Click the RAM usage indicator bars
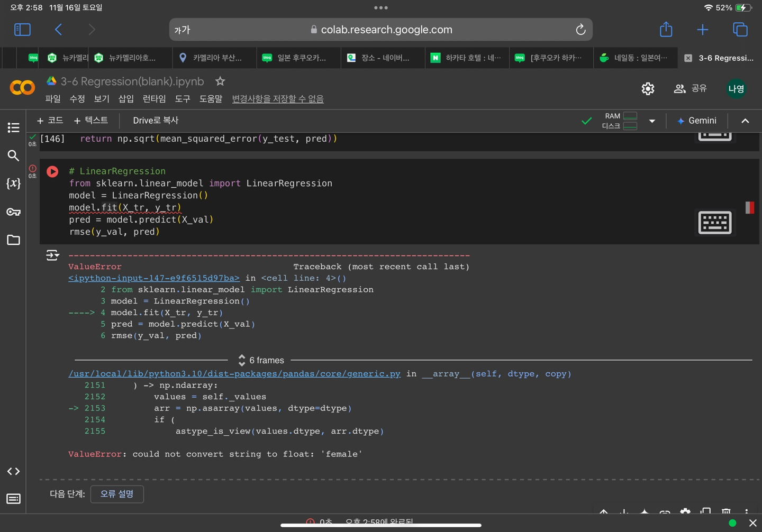762x532 pixels. (x=630, y=116)
